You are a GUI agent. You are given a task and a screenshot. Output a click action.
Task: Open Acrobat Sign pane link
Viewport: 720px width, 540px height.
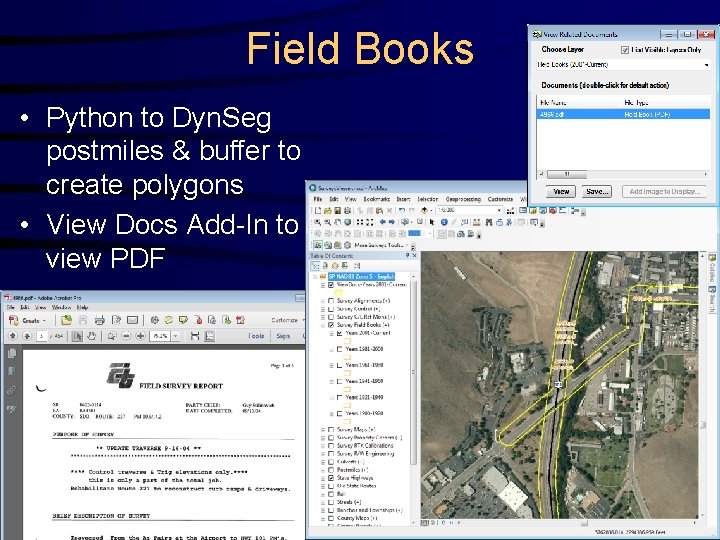tap(283, 336)
